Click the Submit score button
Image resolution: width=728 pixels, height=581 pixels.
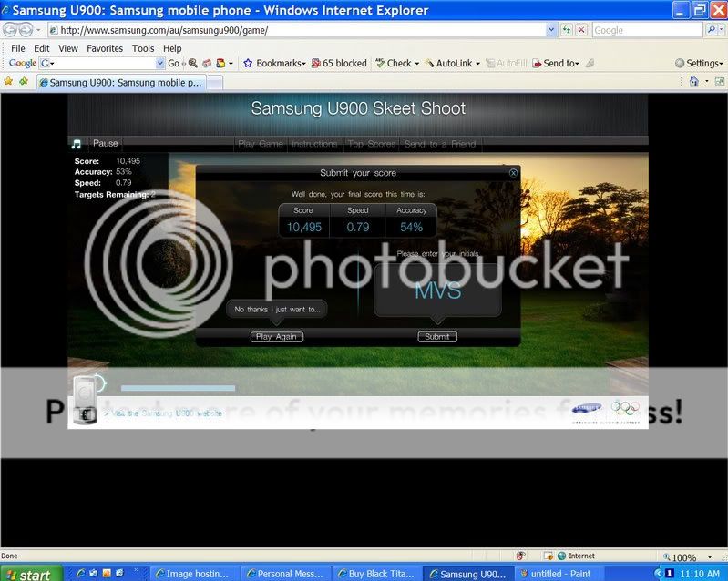pyautogui.click(x=437, y=336)
